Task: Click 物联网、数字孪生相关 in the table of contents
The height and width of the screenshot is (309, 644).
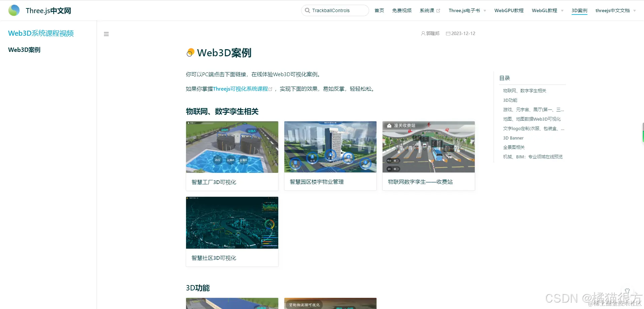Action: (524, 90)
